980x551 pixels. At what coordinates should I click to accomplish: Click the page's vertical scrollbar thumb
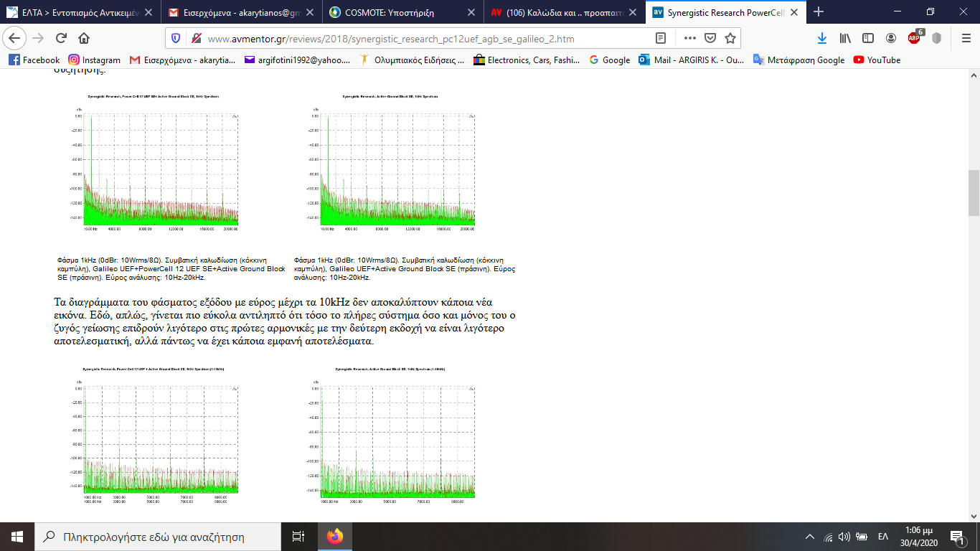pos(974,192)
